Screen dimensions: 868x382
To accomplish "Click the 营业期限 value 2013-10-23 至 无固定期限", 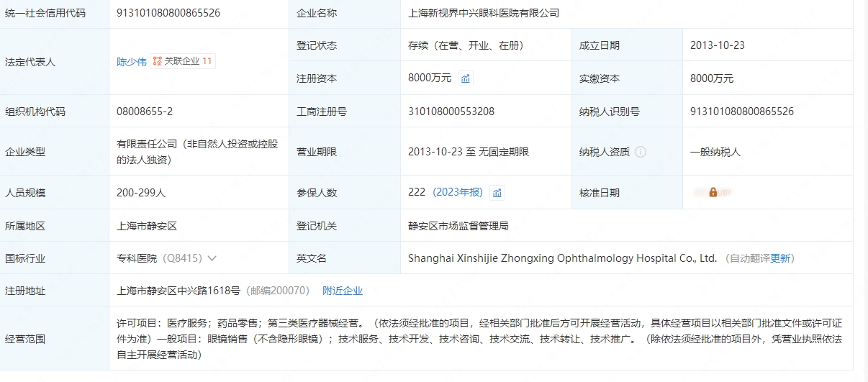I will point(469,152).
